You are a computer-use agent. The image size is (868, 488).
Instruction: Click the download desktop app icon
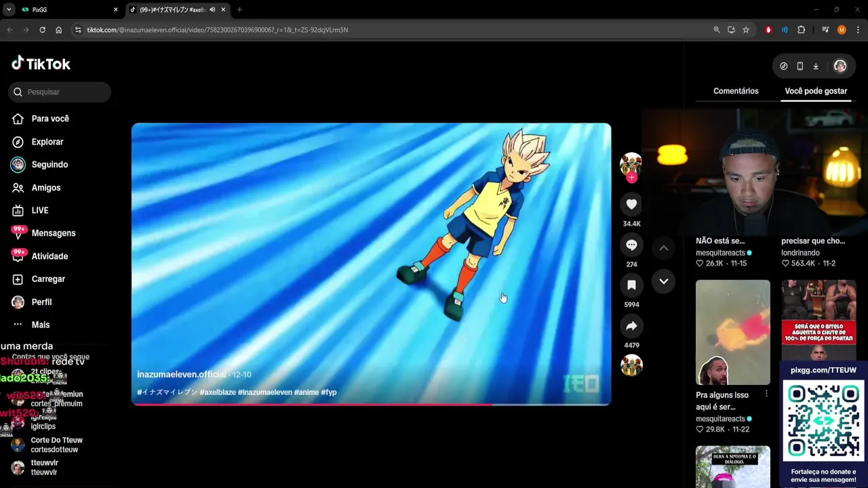click(816, 66)
